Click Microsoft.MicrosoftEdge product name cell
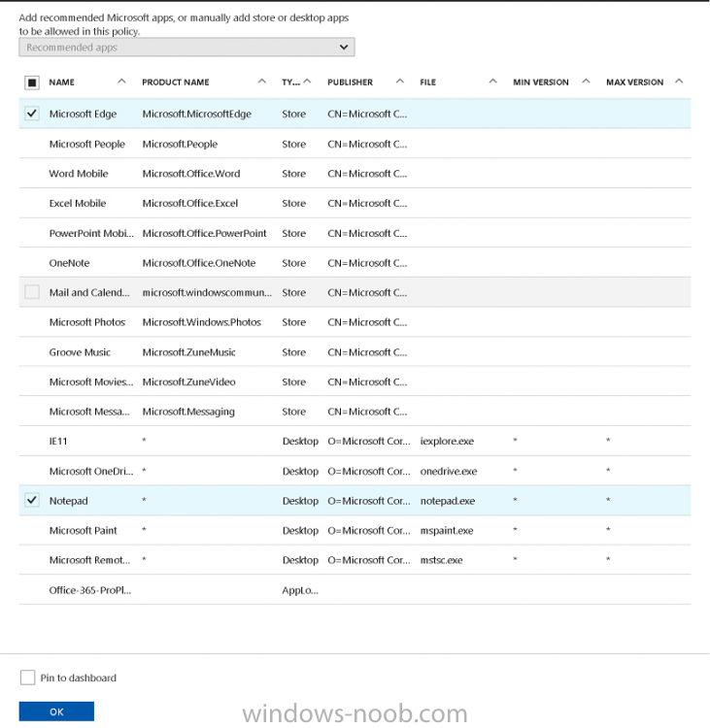This screenshot has width=710, height=728. coord(197,114)
